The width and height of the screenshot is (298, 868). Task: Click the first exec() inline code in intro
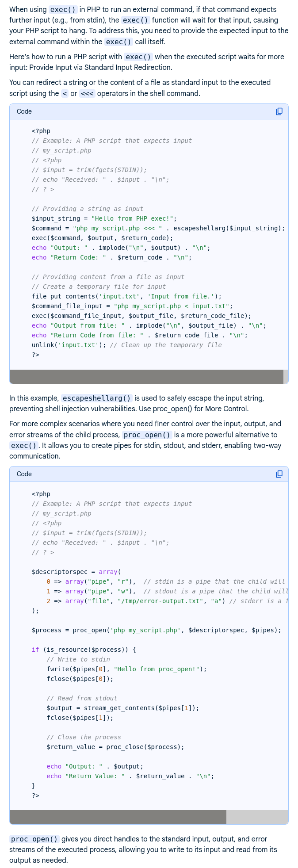click(62, 9)
